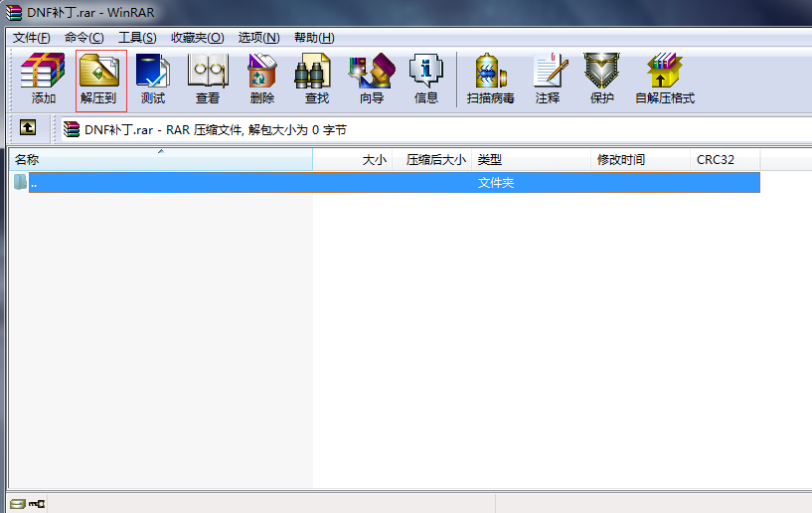Go up one folder level
812x513 pixels.
pyautogui.click(x=28, y=127)
